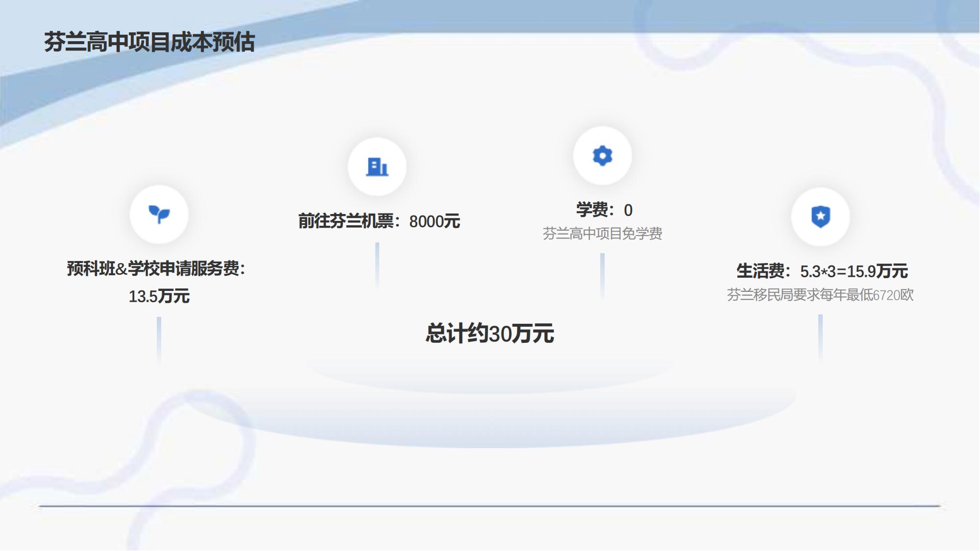
Task: Select the value 13.5万元
Action: [159, 296]
